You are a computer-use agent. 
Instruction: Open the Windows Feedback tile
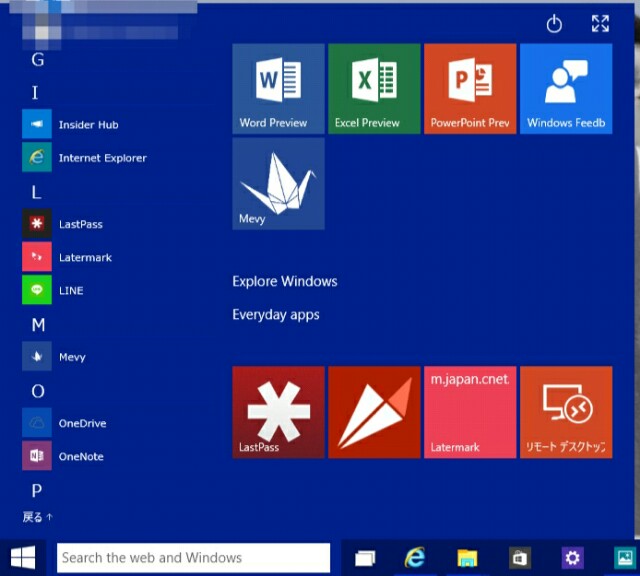[566, 89]
